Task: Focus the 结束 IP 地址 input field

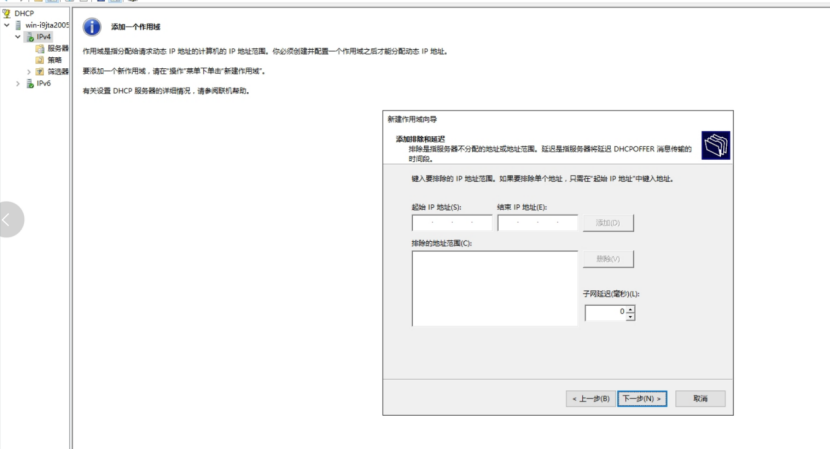Action: pos(537,223)
